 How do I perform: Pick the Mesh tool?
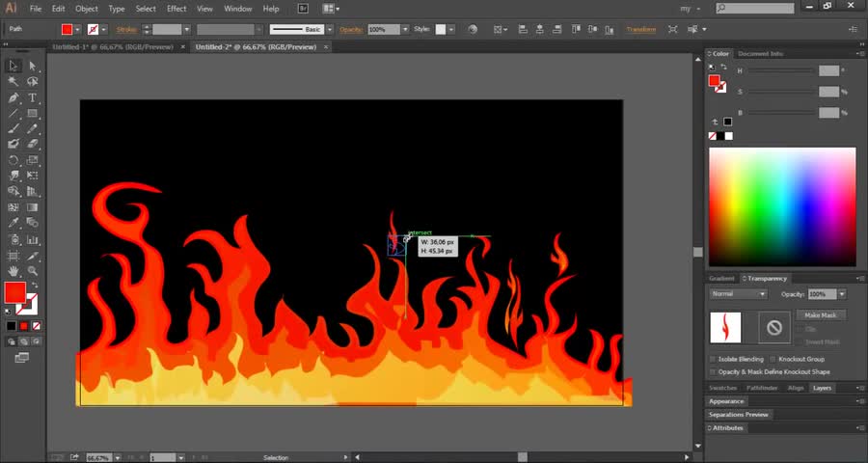click(14, 207)
